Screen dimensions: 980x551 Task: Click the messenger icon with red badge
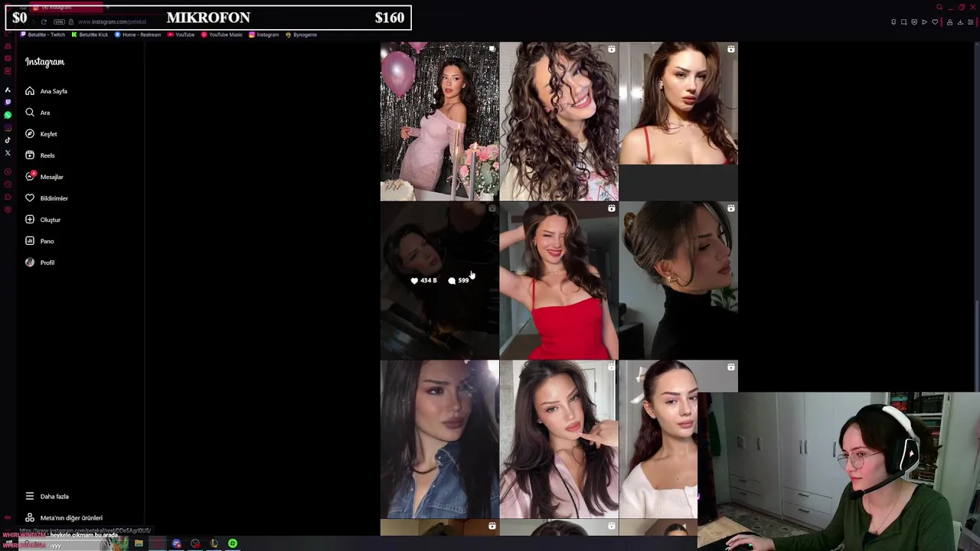30,176
